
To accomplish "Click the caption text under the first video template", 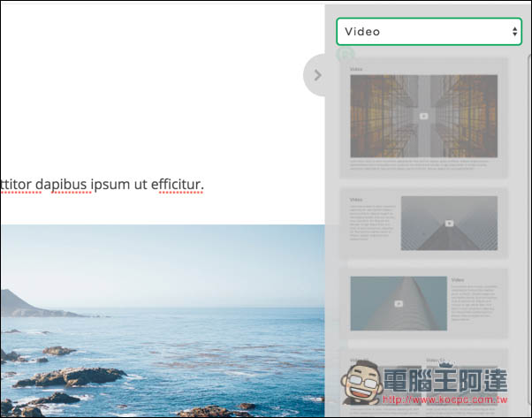I will click(423, 165).
